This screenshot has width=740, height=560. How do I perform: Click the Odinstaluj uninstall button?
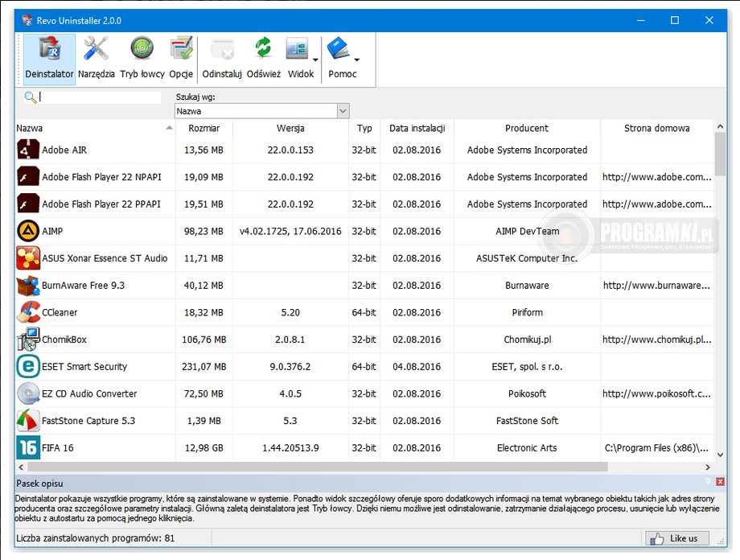[x=222, y=59]
